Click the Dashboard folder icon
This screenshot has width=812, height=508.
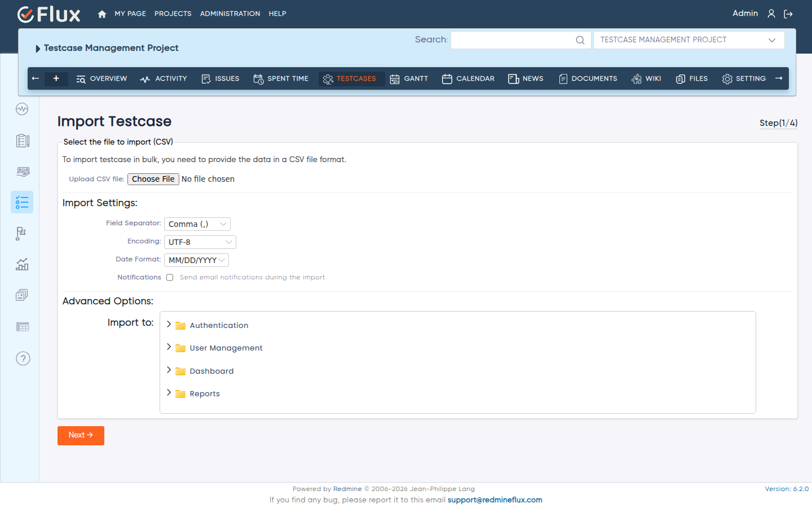(x=180, y=371)
